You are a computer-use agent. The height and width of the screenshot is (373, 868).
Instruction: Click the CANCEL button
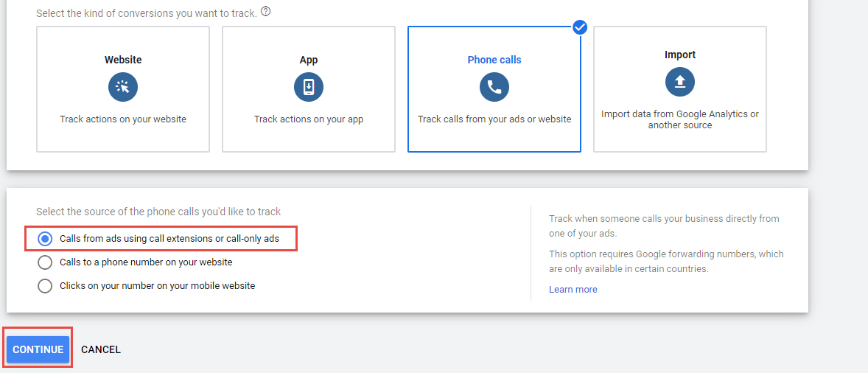click(101, 349)
